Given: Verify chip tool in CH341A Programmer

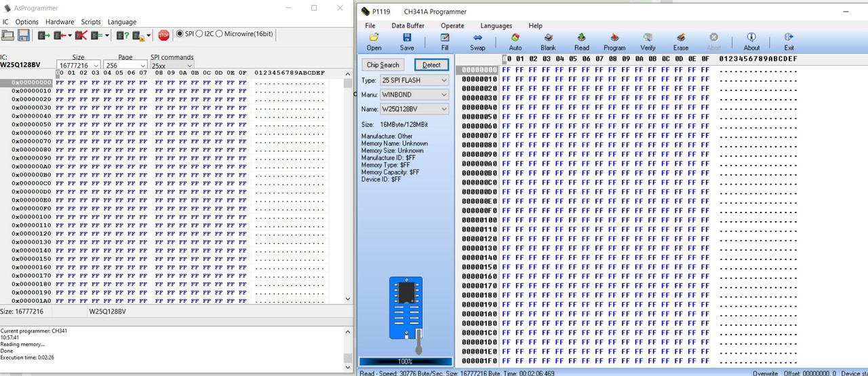Looking at the screenshot, I should coord(648,42).
